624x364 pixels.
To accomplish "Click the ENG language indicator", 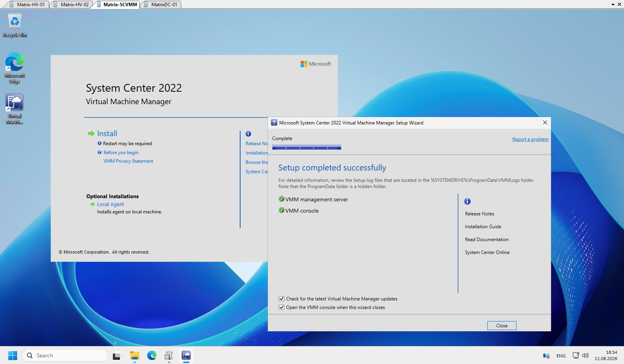I will click(x=561, y=356).
